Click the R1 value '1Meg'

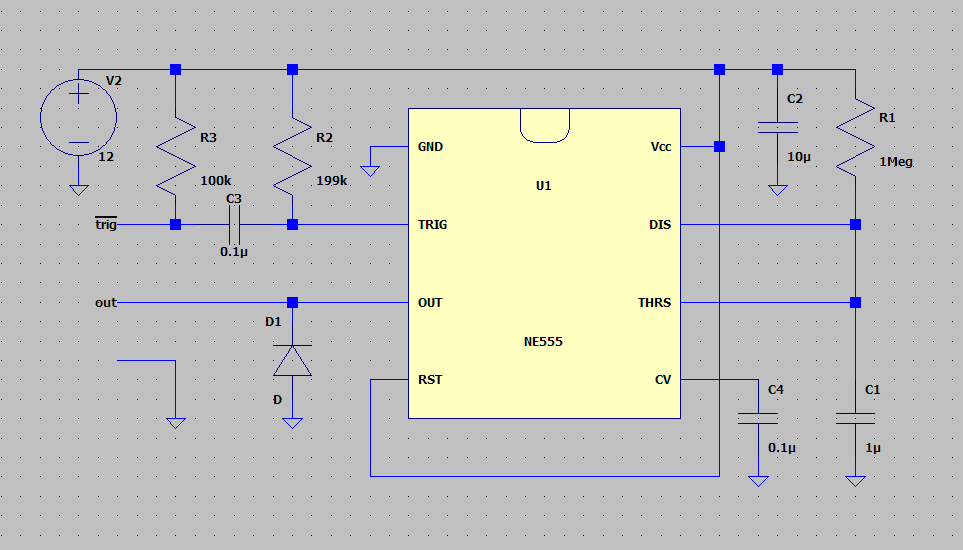click(895, 162)
